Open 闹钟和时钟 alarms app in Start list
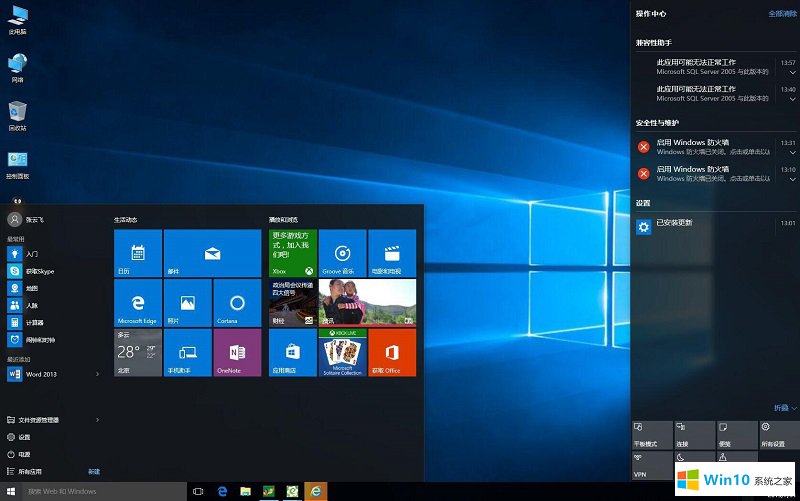Screen dimensions: 800x501 [54, 340]
